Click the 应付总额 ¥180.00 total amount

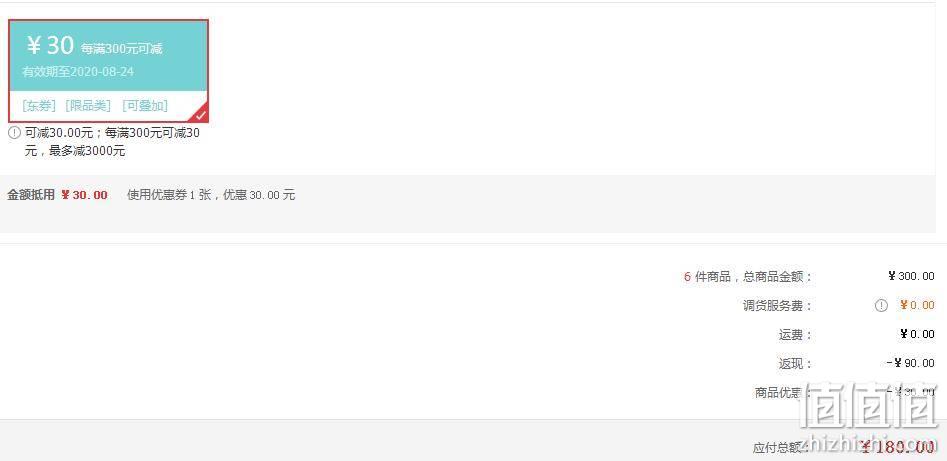(x=897, y=447)
